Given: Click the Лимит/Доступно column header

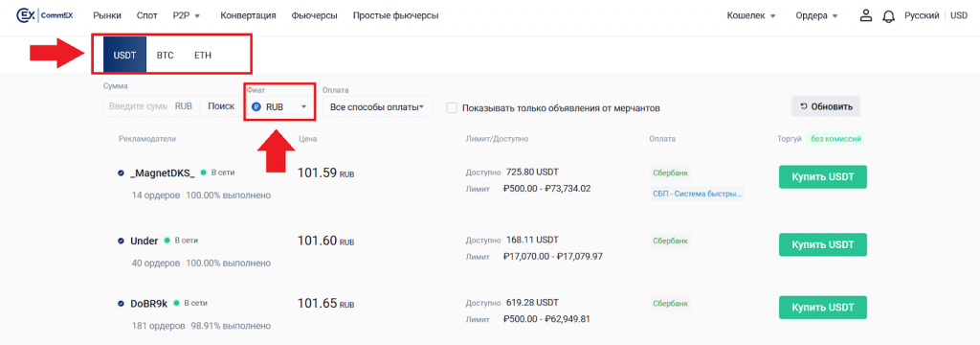Looking at the screenshot, I should pyautogui.click(x=497, y=138).
